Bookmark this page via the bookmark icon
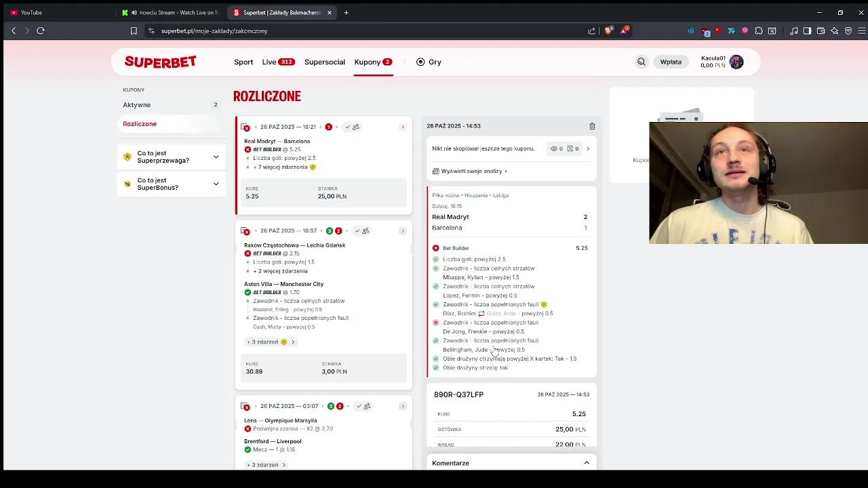The height and width of the screenshot is (488, 868). coord(134,30)
